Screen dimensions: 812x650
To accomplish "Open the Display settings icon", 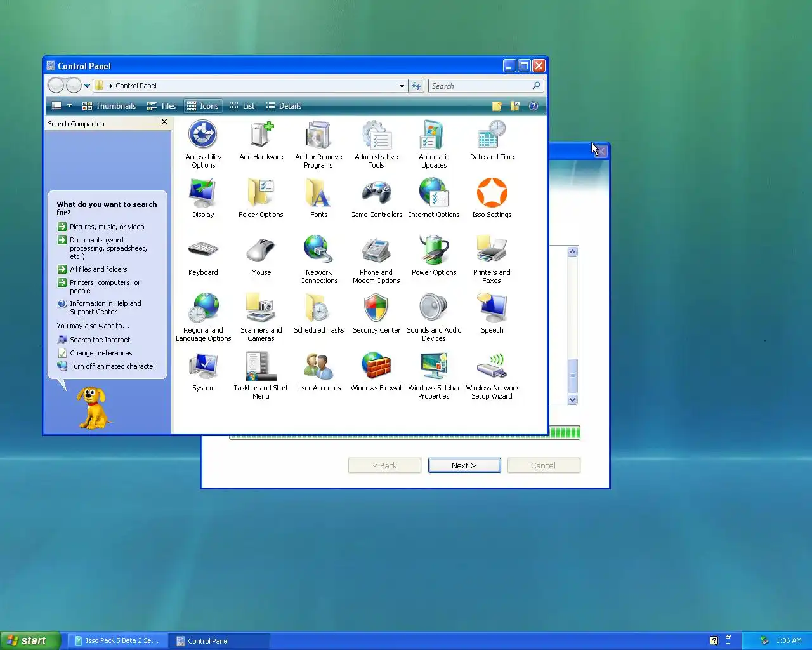I will pyautogui.click(x=203, y=199).
